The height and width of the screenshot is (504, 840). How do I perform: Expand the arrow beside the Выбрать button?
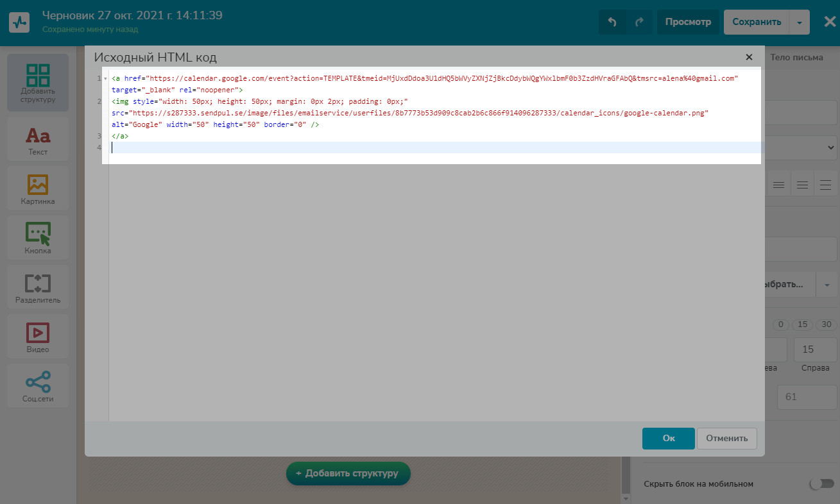[x=827, y=285]
